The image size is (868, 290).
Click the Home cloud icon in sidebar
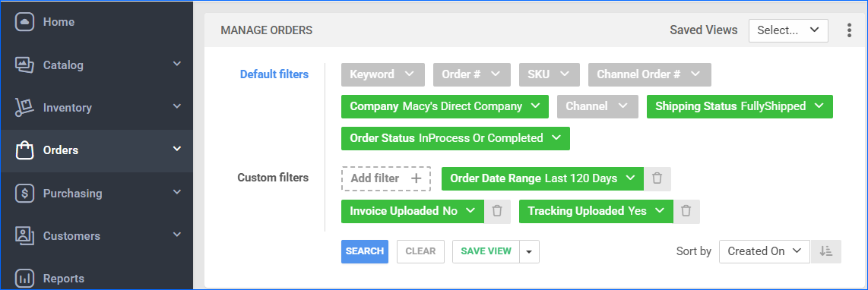coord(24,22)
